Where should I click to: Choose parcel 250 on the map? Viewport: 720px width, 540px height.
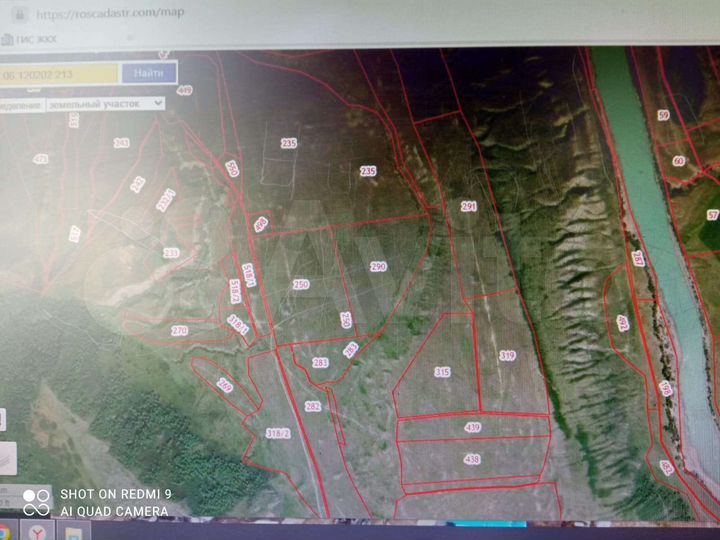[301, 285]
